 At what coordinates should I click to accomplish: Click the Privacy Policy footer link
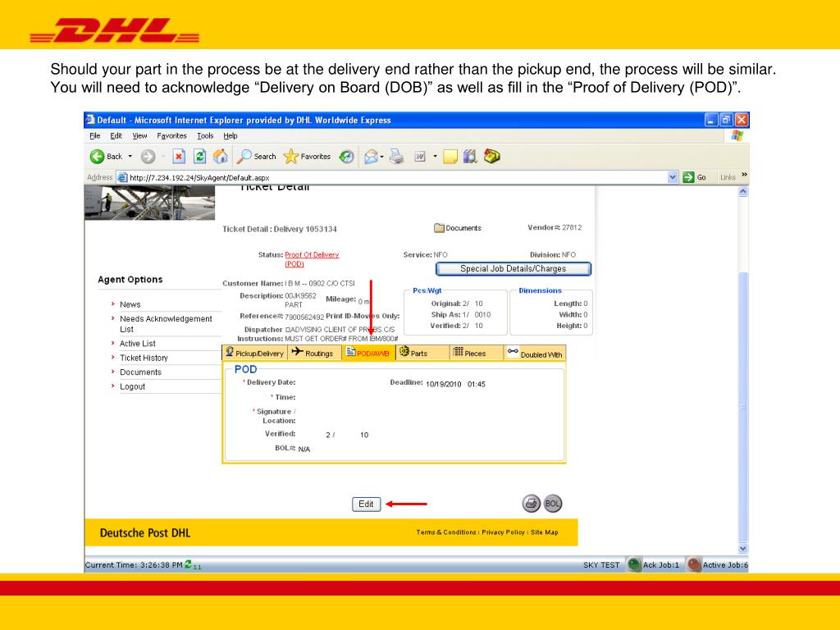(x=503, y=532)
